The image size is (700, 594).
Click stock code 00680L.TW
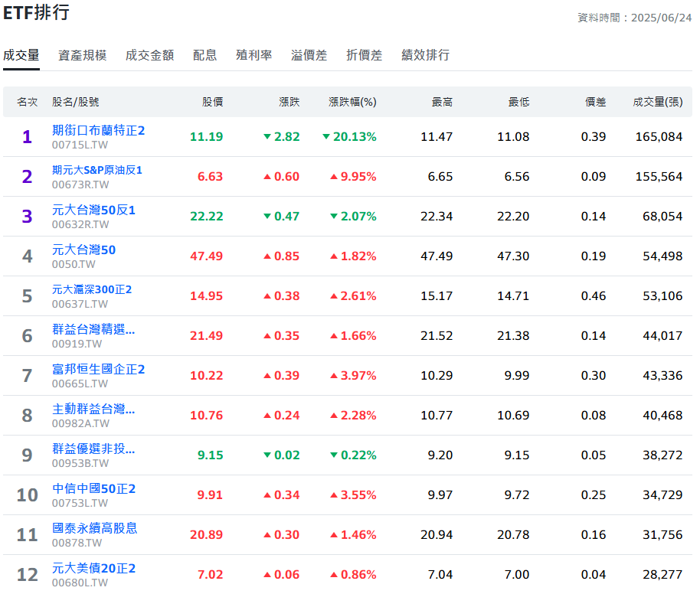(80, 583)
